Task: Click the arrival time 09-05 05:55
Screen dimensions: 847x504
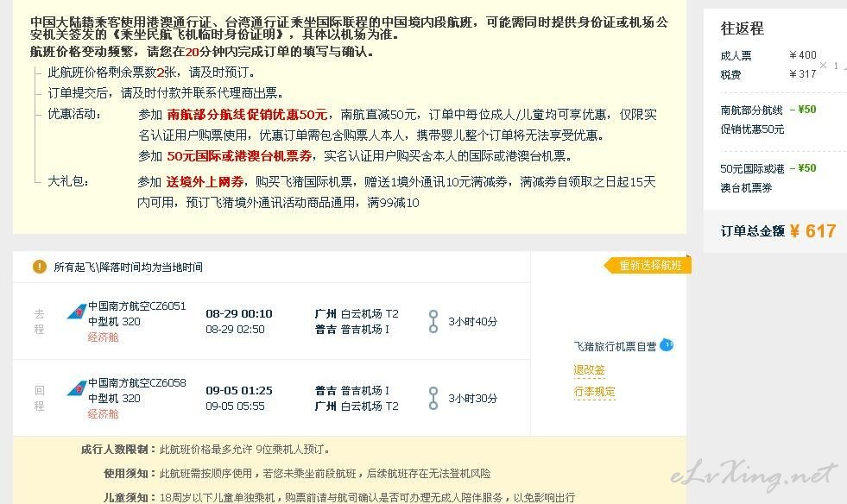Action: [x=235, y=406]
